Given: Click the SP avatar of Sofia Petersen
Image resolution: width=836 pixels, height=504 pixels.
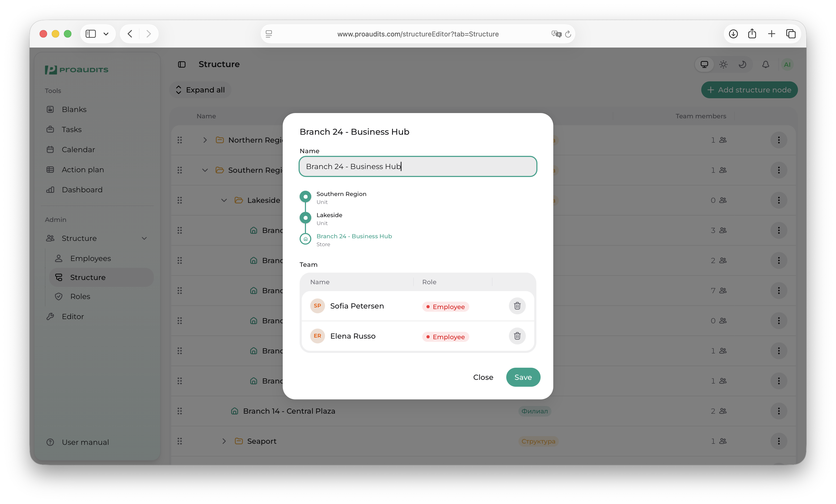Looking at the screenshot, I should (317, 306).
